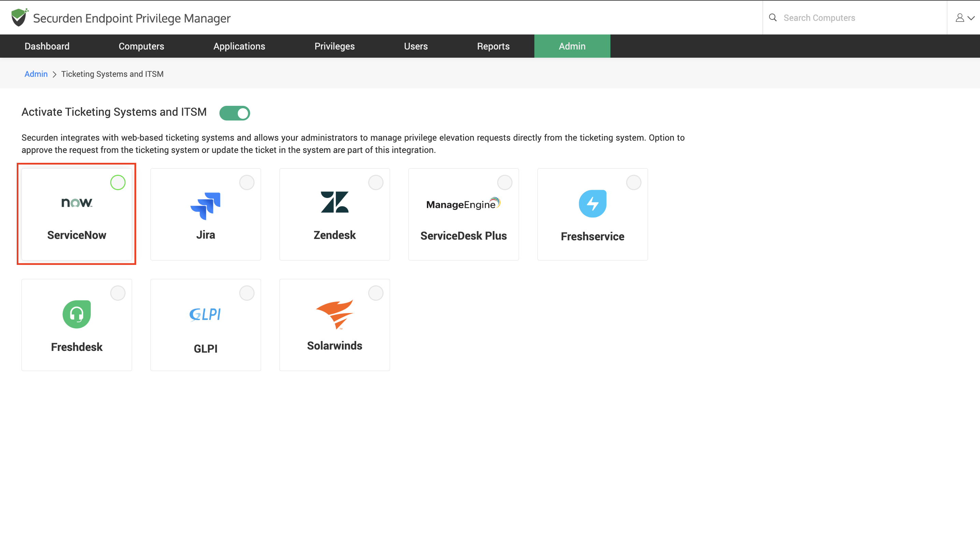Click the Freshdesk card label
This screenshot has width=980, height=553.
tap(77, 347)
